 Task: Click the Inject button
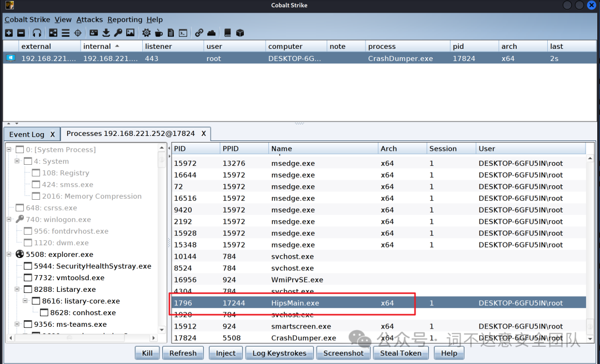pos(226,353)
